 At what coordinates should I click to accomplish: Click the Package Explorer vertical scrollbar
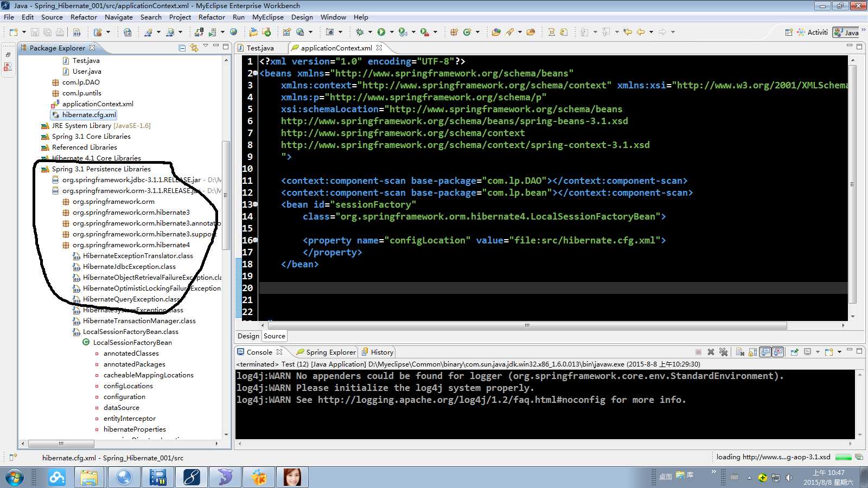[x=226, y=195]
